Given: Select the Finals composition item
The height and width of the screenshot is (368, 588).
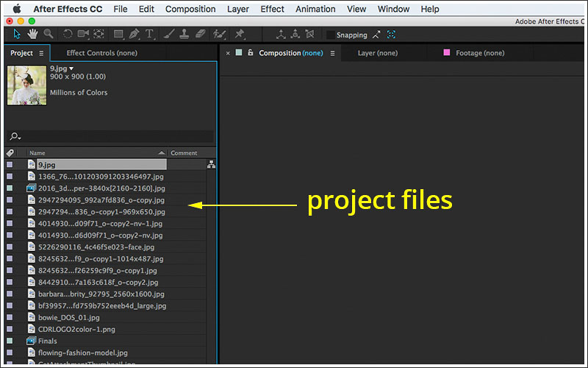Looking at the screenshot, I should [48, 341].
